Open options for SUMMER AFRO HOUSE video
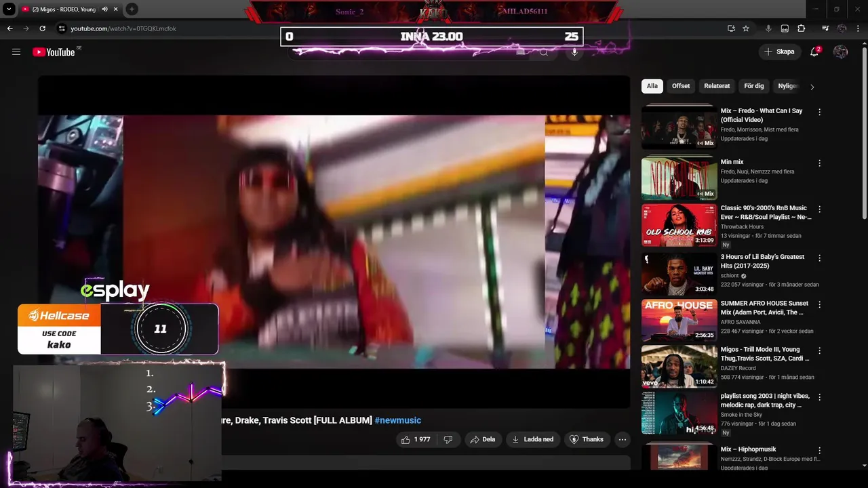Image resolution: width=868 pixels, height=488 pixels. pos(819,304)
